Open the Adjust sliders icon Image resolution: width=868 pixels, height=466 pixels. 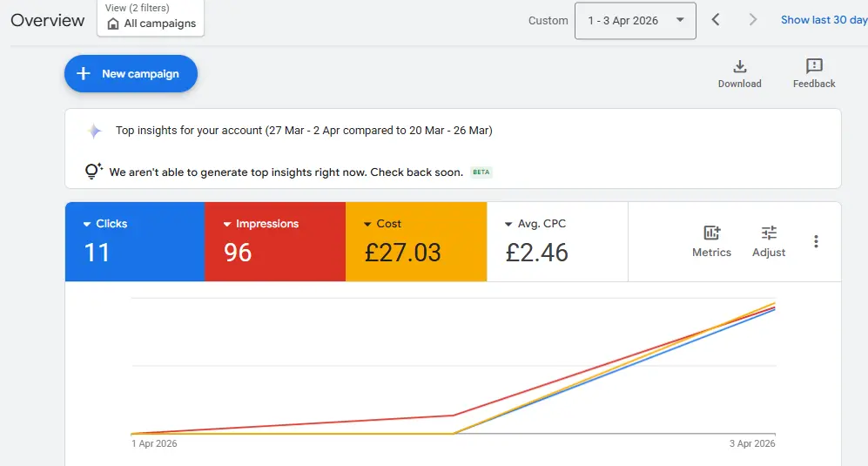(769, 233)
